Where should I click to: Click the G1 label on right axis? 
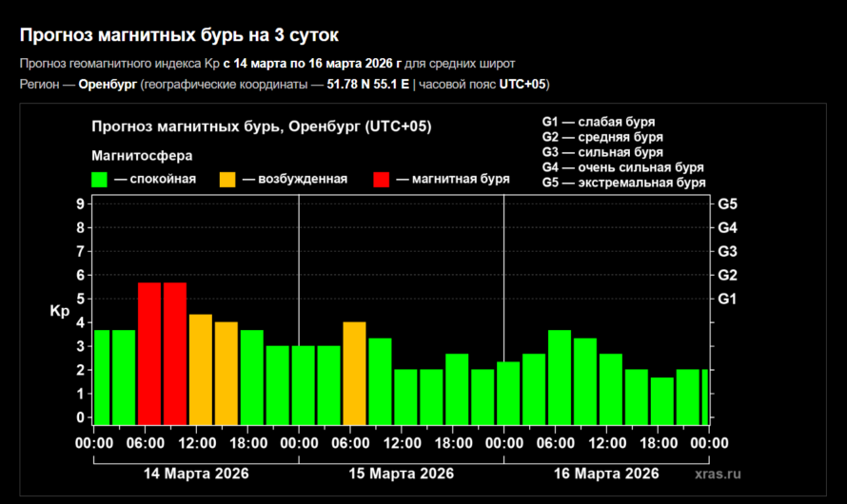(x=728, y=299)
